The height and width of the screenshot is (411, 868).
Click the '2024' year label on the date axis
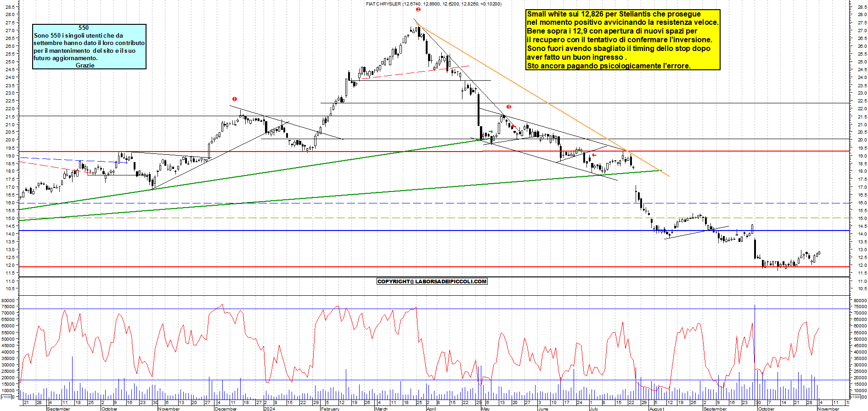[x=270, y=409]
